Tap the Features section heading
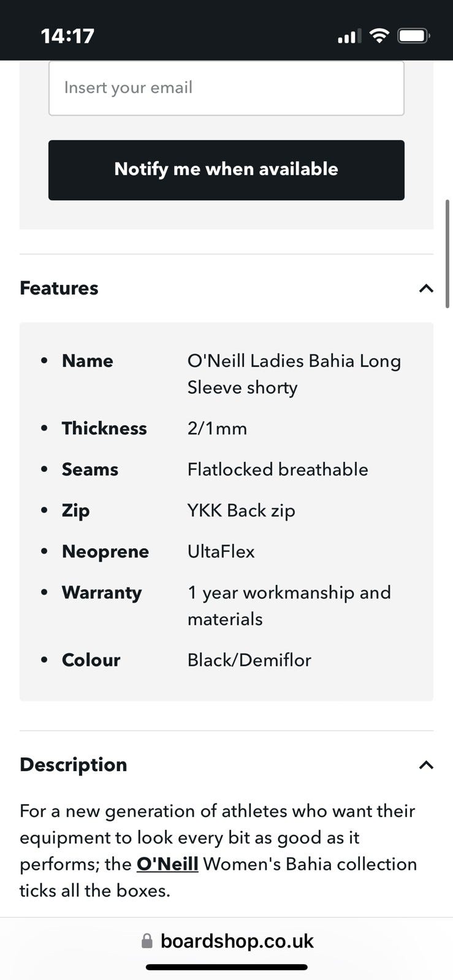This screenshot has width=453, height=980. pyautogui.click(x=59, y=288)
